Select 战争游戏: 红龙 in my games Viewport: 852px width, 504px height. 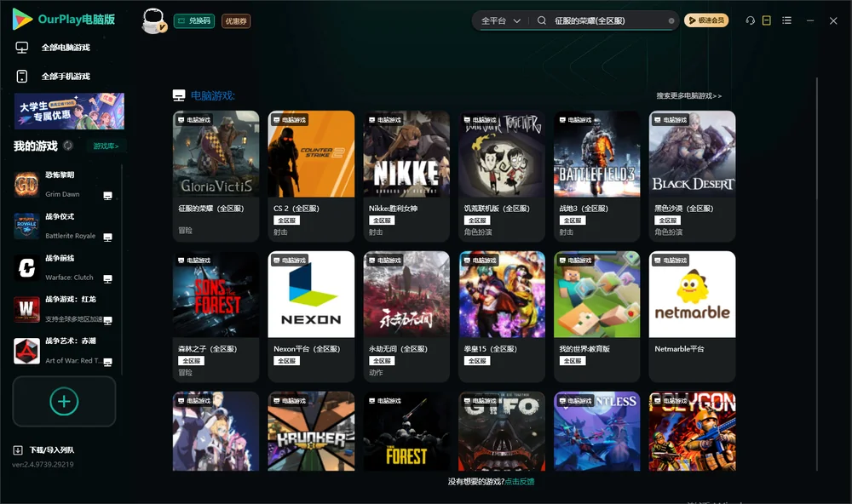click(x=66, y=309)
